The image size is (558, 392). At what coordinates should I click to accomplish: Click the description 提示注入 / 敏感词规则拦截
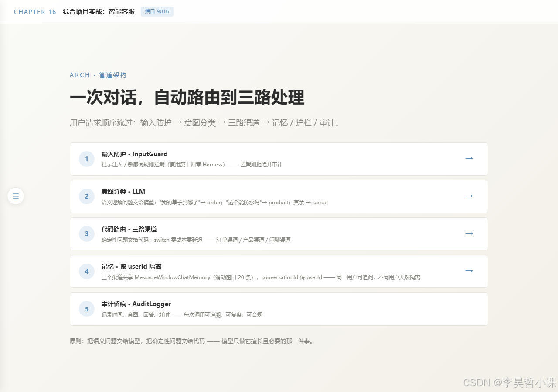pos(192,165)
